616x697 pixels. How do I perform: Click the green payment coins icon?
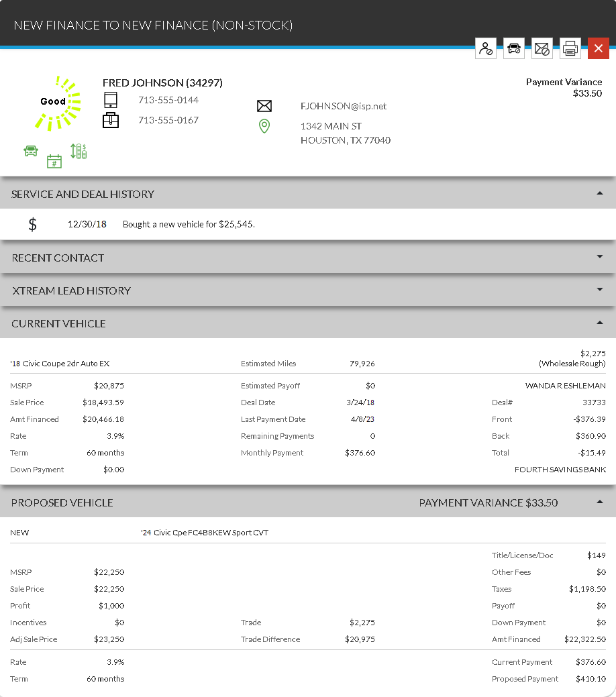[79, 151]
